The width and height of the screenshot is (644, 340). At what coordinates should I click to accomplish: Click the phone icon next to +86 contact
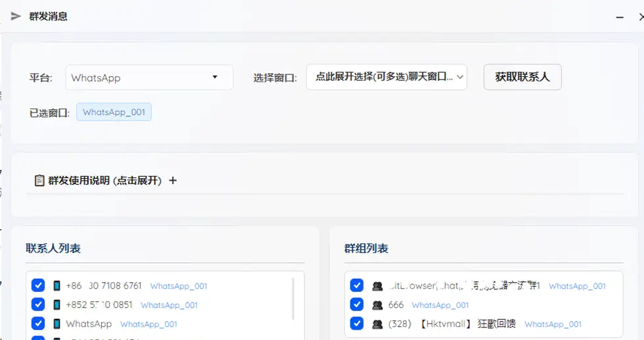57,285
